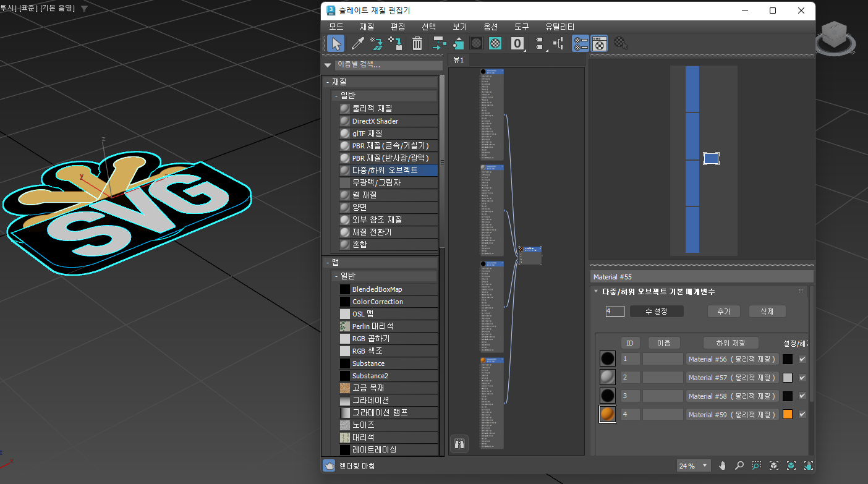Uncheck enable box for Material #57
868x484 pixels.
(802, 378)
